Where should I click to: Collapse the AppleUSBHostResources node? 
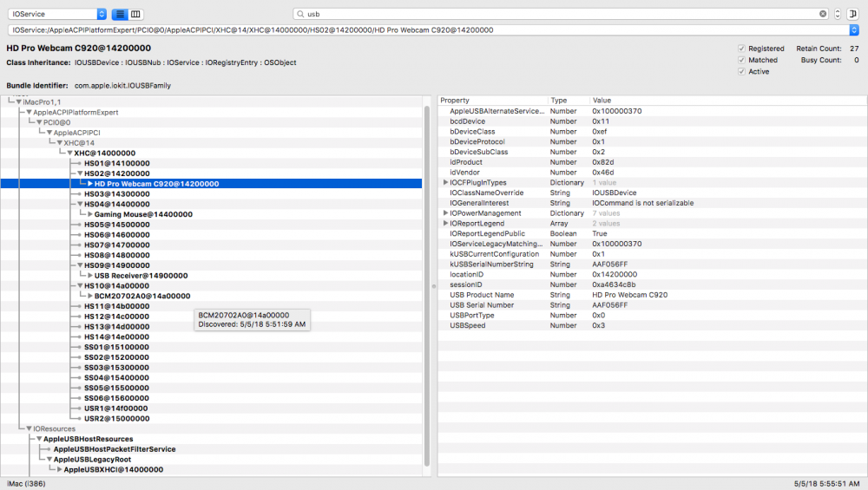pyautogui.click(x=39, y=439)
